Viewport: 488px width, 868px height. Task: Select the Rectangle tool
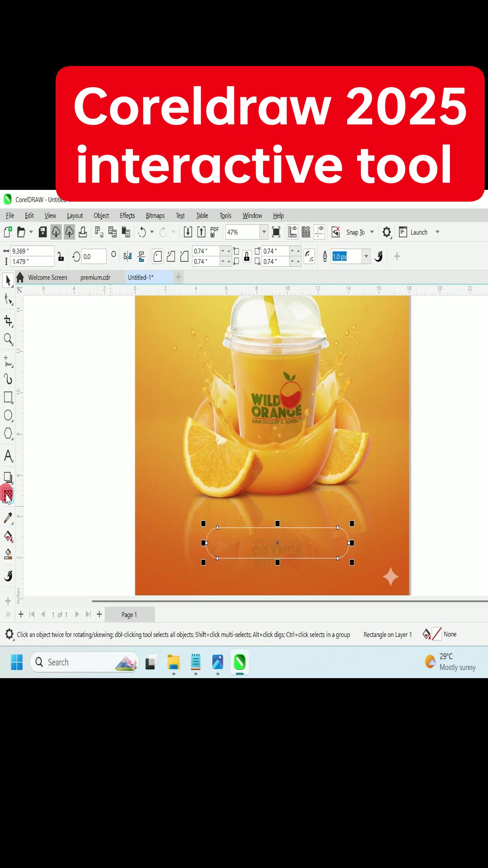[8, 397]
